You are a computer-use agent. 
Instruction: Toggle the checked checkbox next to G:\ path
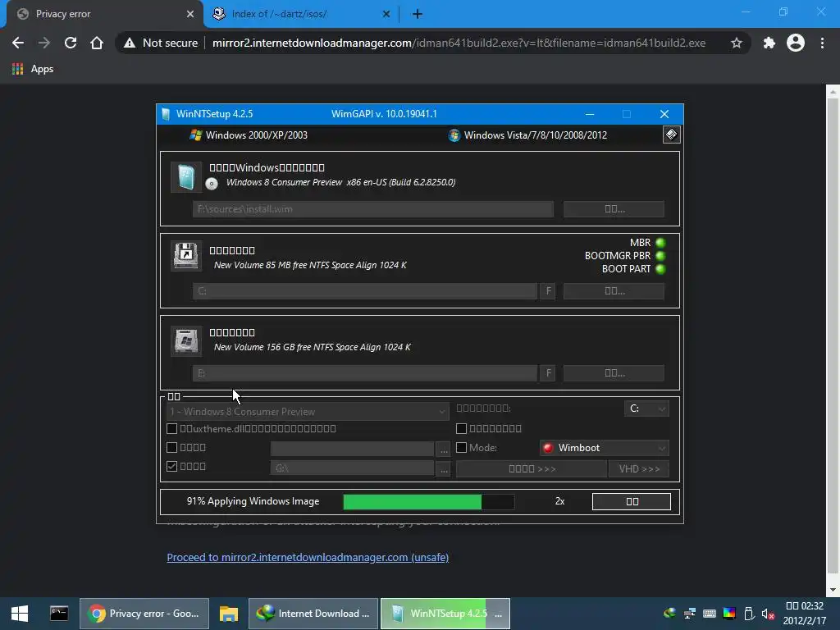pos(172,466)
